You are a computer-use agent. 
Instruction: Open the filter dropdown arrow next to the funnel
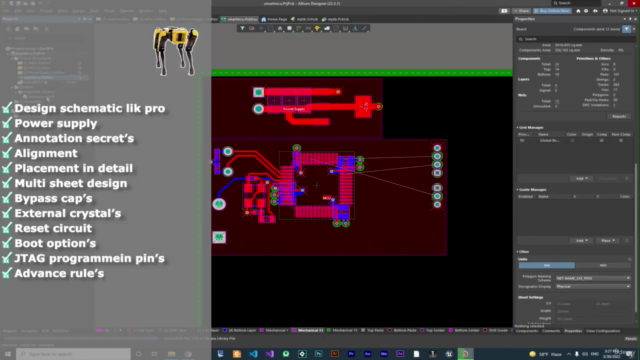(x=634, y=29)
